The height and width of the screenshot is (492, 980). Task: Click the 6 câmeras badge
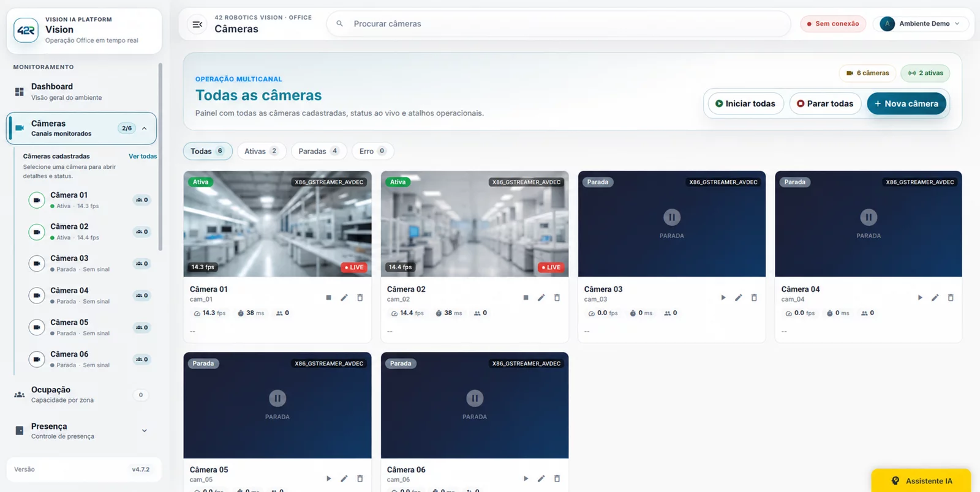[867, 73]
